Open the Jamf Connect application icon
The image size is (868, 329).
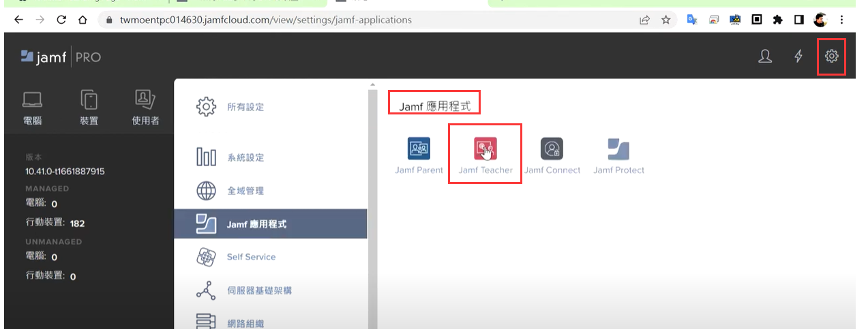click(552, 148)
